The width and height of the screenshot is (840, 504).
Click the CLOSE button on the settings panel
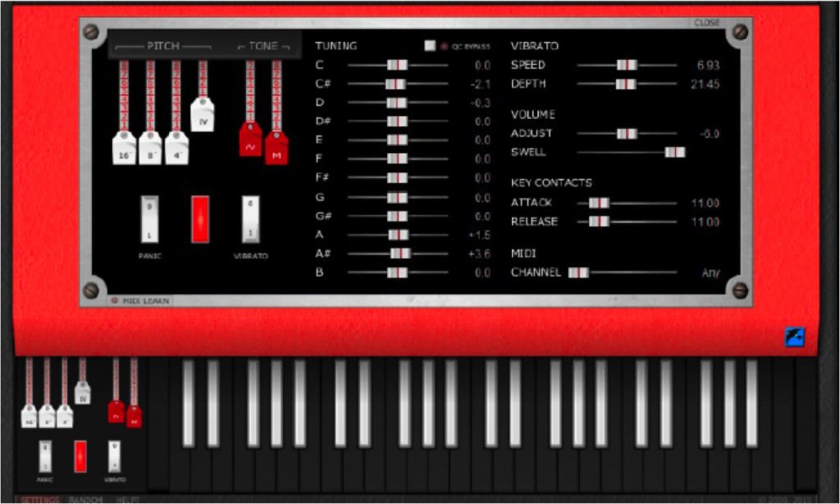tap(707, 23)
